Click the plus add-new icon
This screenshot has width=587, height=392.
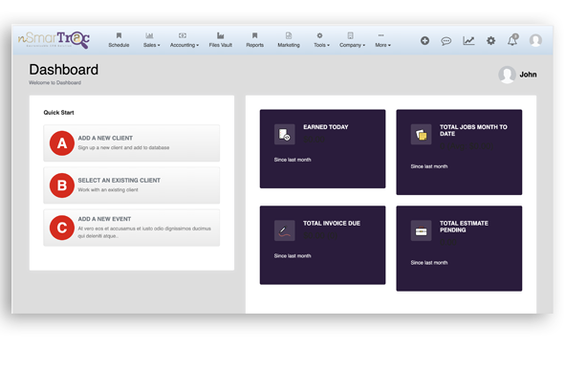pos(424,41)
